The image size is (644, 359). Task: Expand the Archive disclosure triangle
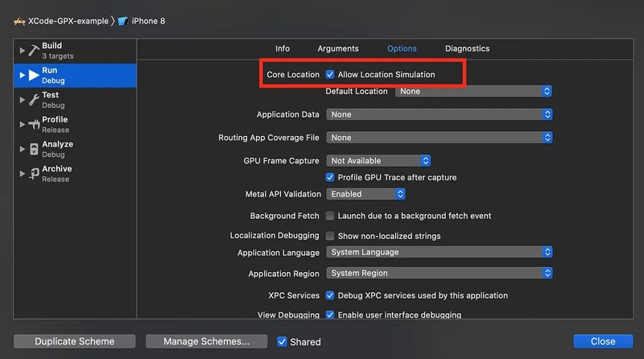(x=23, y=174)
